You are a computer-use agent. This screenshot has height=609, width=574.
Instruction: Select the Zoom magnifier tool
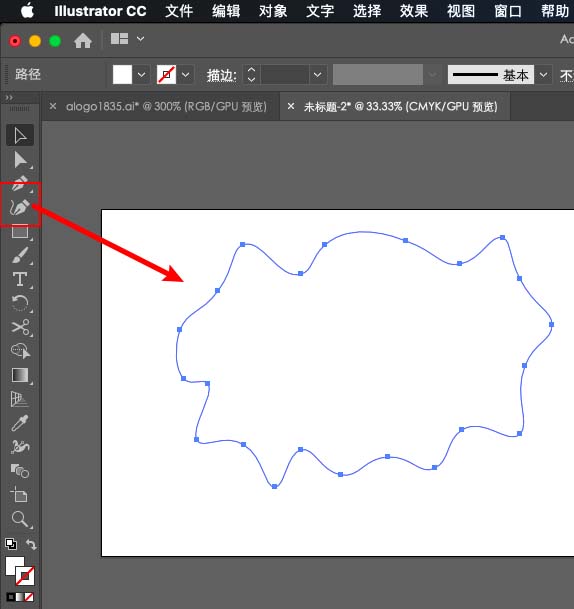click(x=20, y=519)
